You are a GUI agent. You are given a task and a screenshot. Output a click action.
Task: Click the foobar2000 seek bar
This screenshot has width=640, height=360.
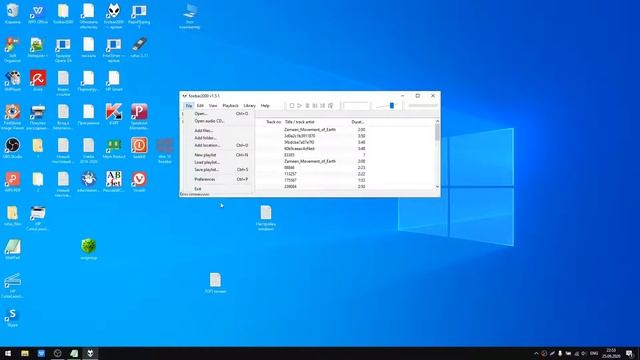(422, 106)
